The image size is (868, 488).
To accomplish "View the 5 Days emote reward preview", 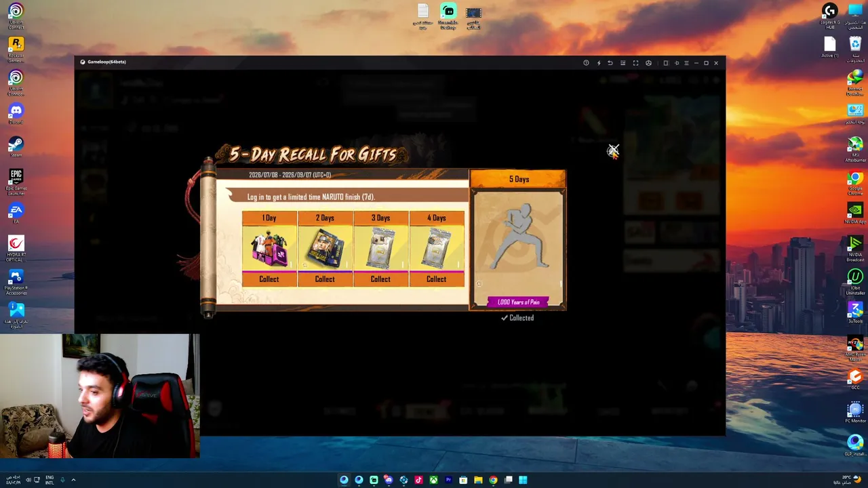I will coord(519,241).
